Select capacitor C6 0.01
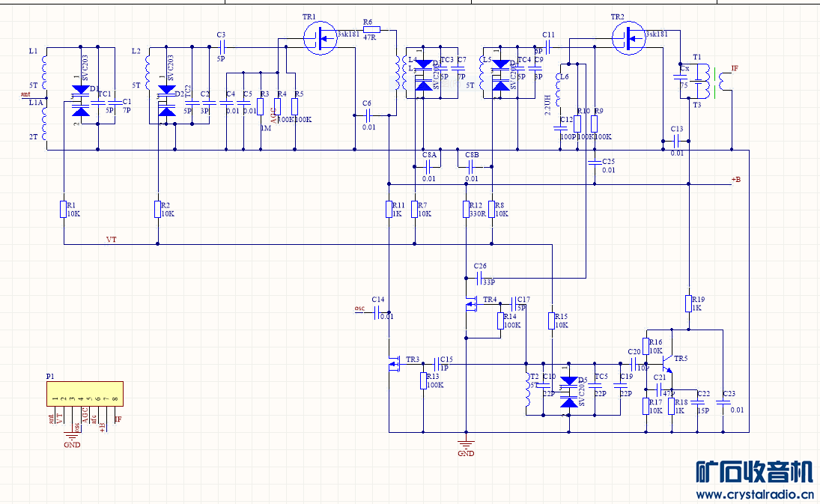Image resolution: width=820 pixels, height=504 pixels. pos(368,115)
